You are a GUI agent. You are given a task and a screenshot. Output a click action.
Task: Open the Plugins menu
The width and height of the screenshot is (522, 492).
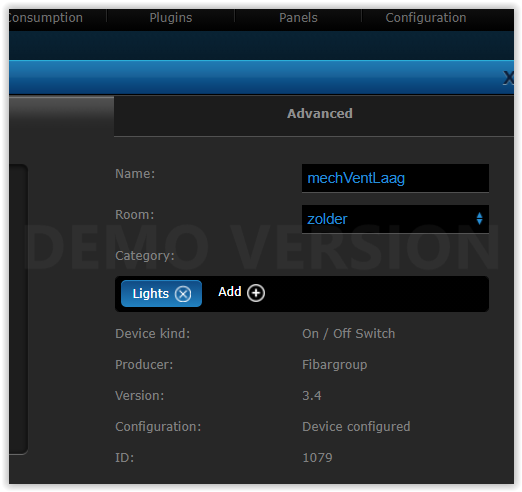171,18
